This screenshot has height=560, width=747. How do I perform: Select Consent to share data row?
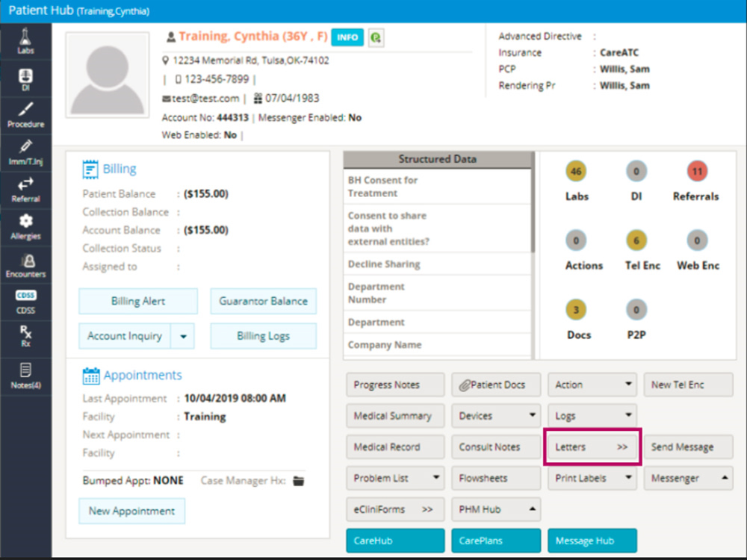(437, 228)
